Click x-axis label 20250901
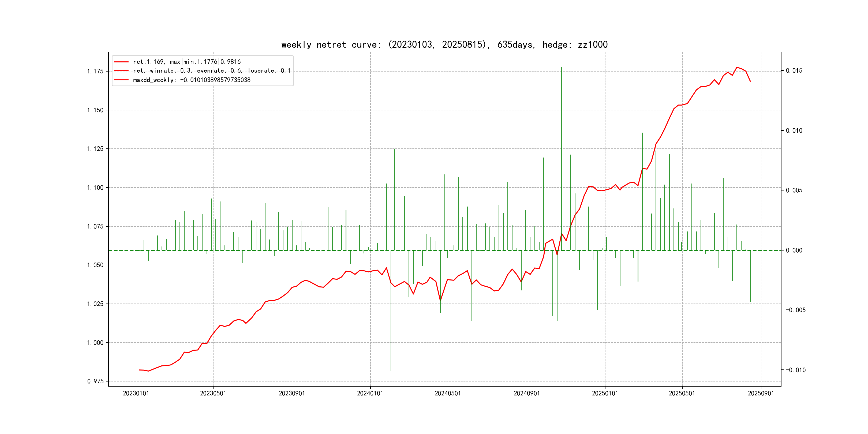Viewport: 868px width, 434px height. pyautogui.click(x=761, y=394)
